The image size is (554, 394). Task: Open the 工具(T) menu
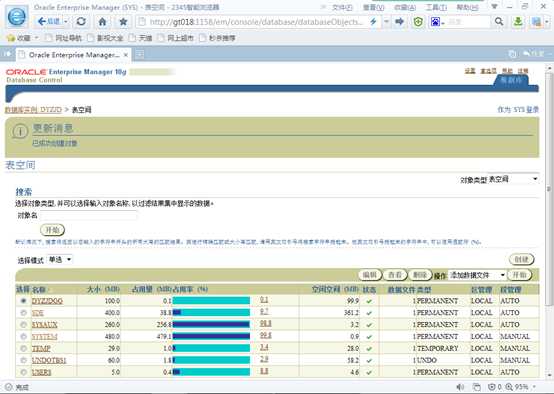click(x=436, y=7)
